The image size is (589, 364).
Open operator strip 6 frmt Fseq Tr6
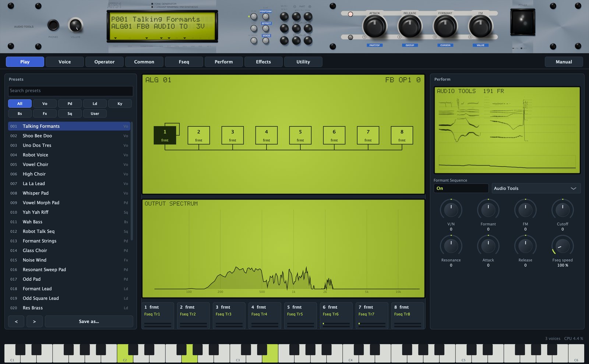coord(336,315)
